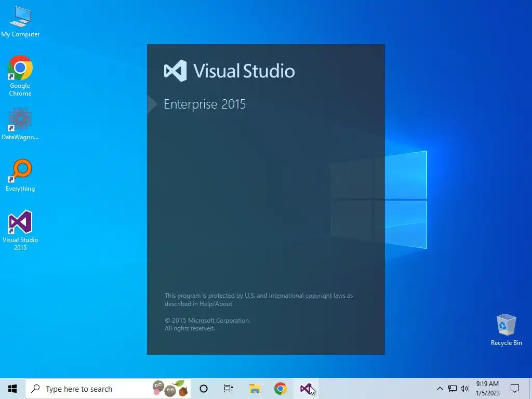This screenshot has height=399, width=532.
Task: Select the Visual Studio 2015 desktop shortcut
Action: point(20,231)
